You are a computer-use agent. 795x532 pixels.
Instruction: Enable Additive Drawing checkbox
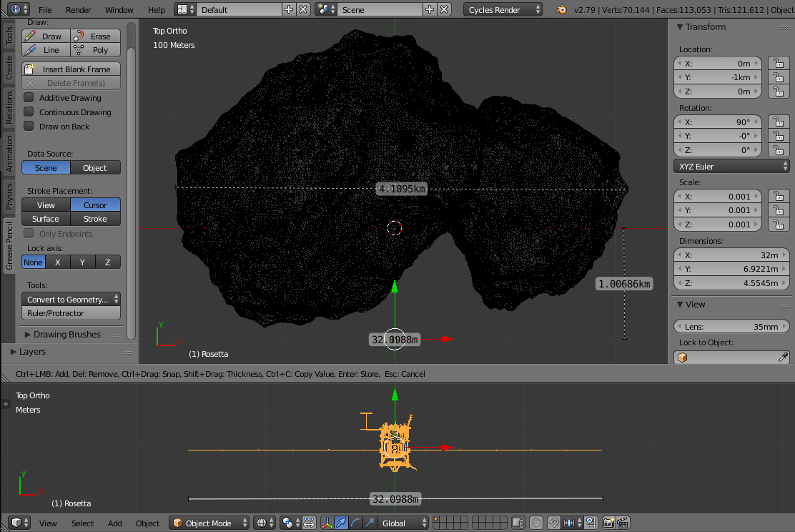(29, 97)
